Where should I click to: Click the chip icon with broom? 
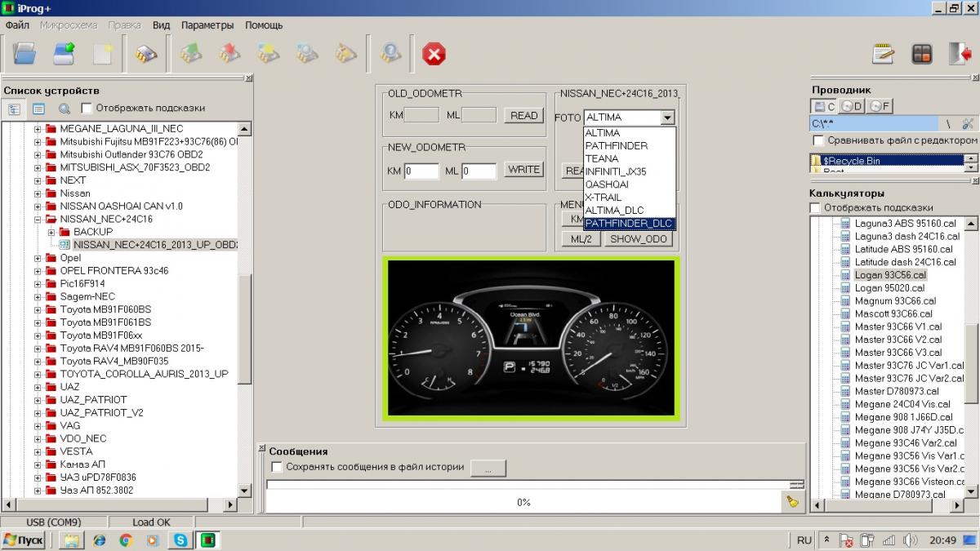pos(345,54)
